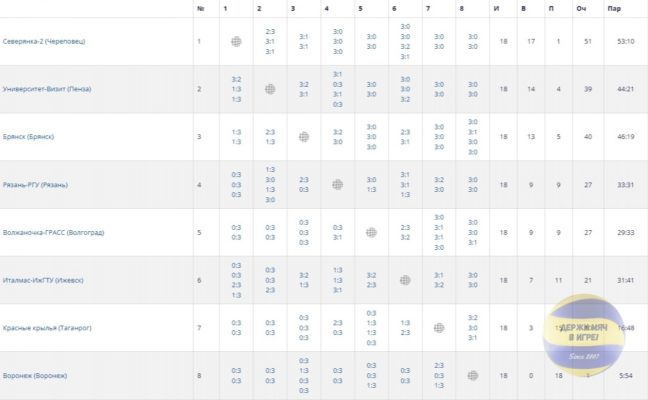
Task: Click volleyball icon in Брянск row
Action: click(x=304, y=137)
